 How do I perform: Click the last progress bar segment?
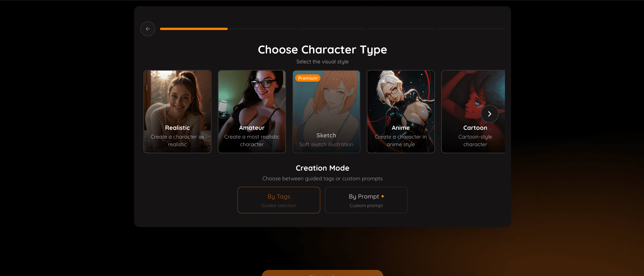tap(471, 29)
